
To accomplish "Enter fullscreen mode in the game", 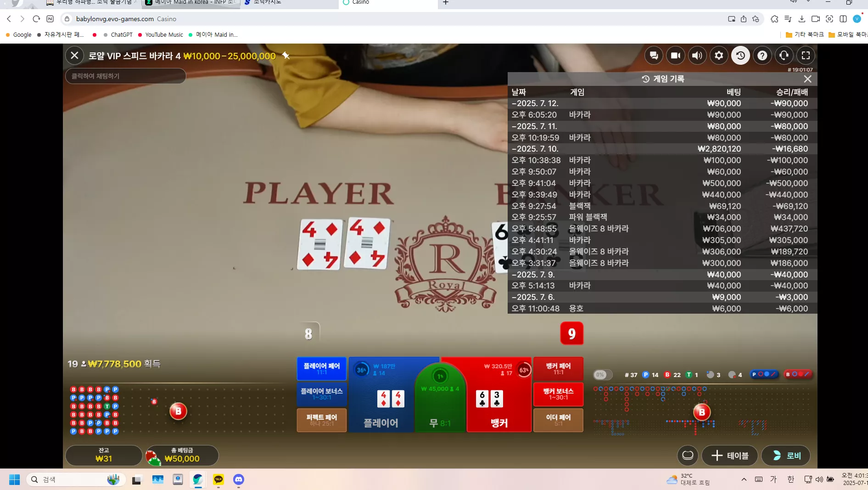I will pyautogui.click(x=806, y=56).
